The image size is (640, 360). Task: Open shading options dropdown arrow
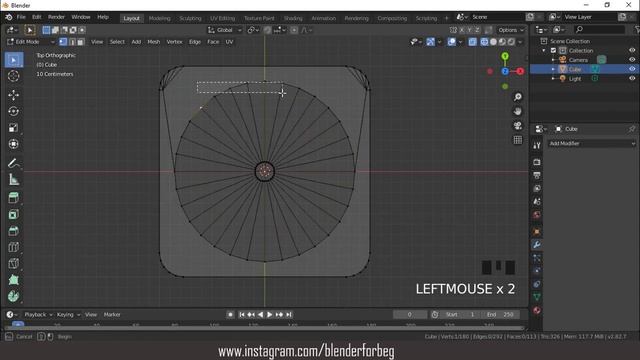click(x=520, y=42)
